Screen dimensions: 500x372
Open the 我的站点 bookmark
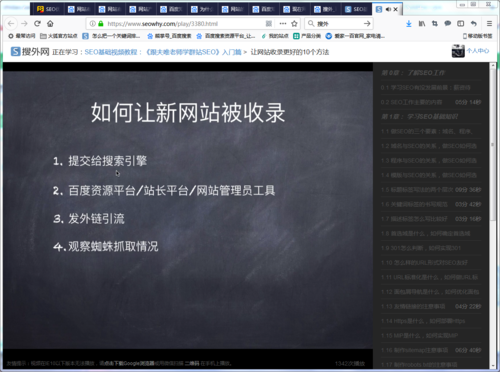275,36
